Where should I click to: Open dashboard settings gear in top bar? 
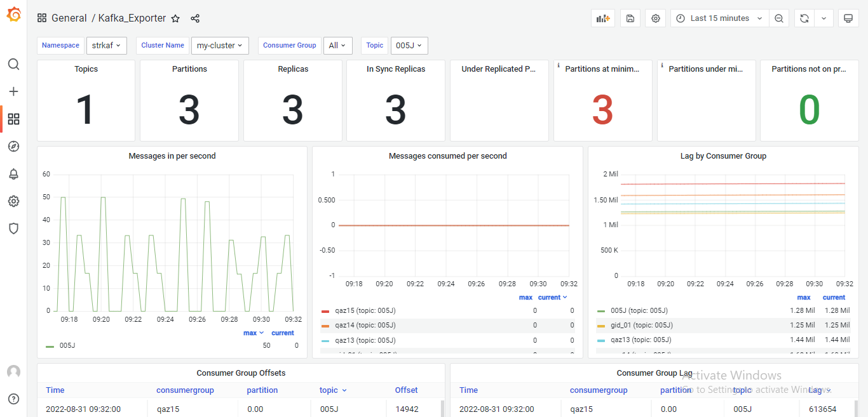pos(655,18)
